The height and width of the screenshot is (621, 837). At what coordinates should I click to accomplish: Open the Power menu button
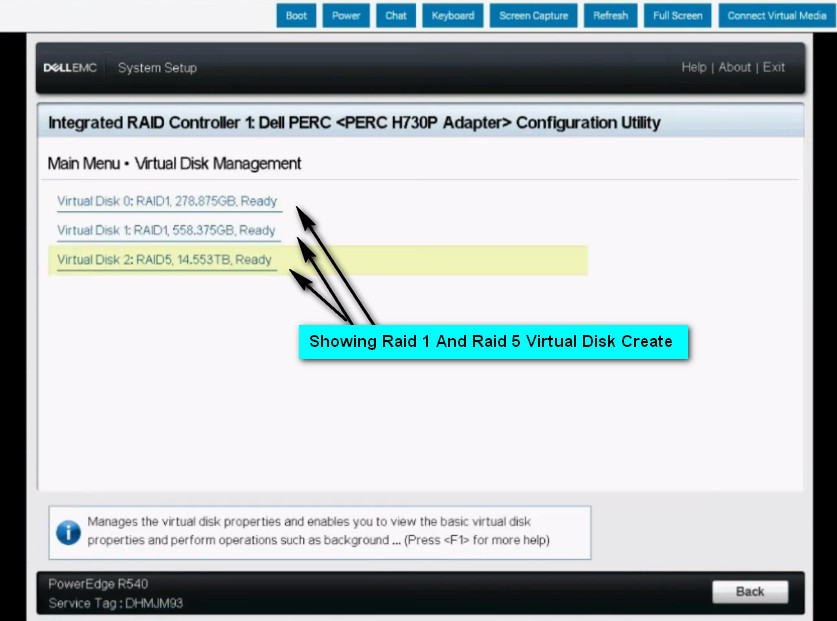(346, 15)
